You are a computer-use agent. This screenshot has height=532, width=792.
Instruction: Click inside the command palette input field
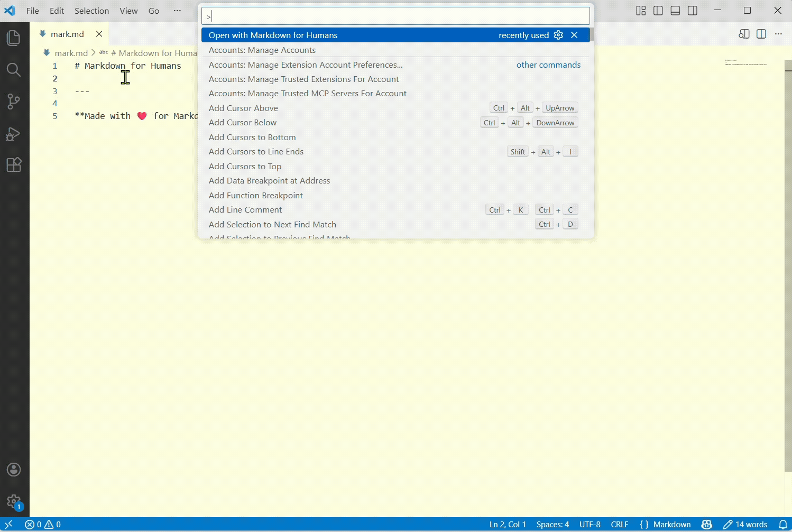pyautogui.click(x=395, y=16)
